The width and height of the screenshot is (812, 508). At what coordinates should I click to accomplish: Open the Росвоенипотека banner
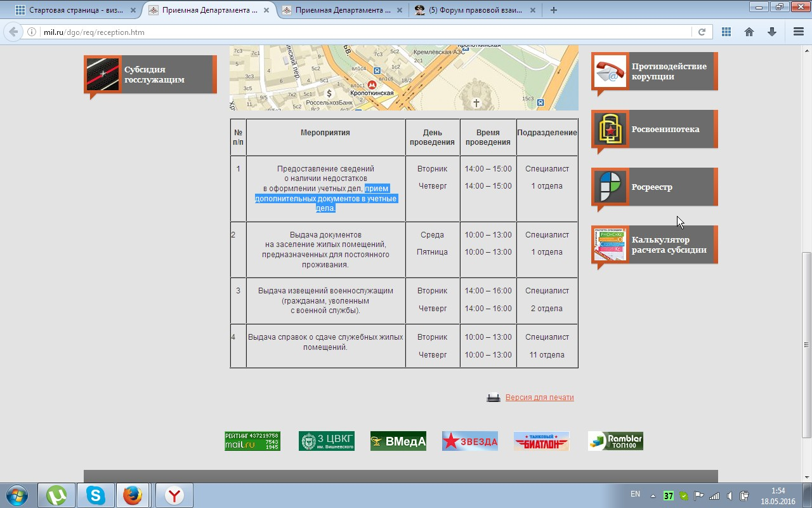point(654,129)
